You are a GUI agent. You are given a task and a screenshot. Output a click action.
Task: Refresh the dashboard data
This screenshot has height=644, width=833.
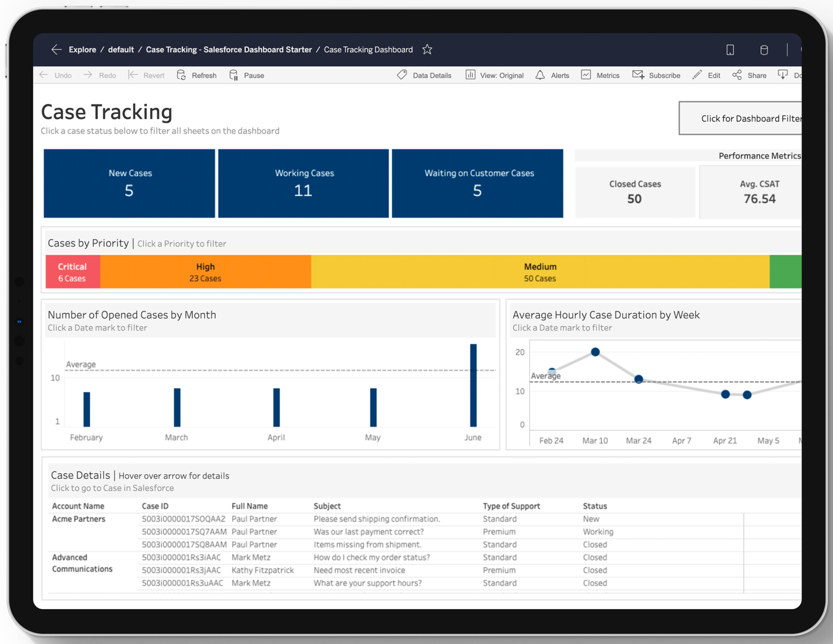point(196,75)
